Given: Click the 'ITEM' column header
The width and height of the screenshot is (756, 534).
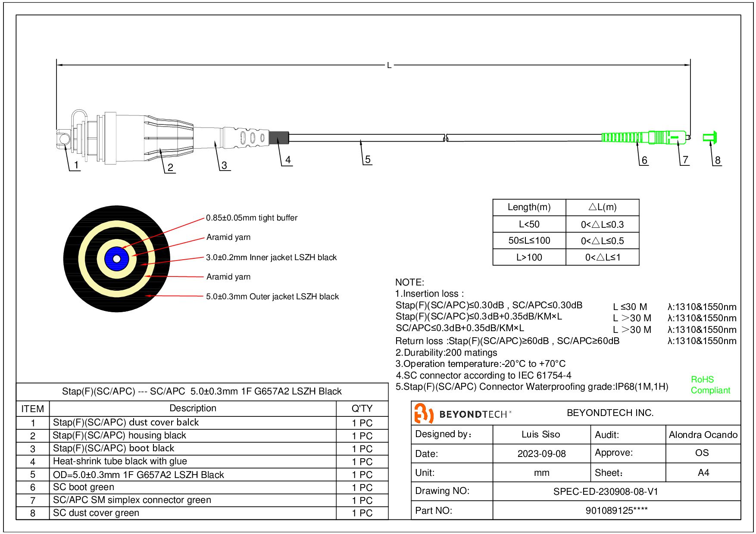Looking at the screenshot, I should pos(33,409).
